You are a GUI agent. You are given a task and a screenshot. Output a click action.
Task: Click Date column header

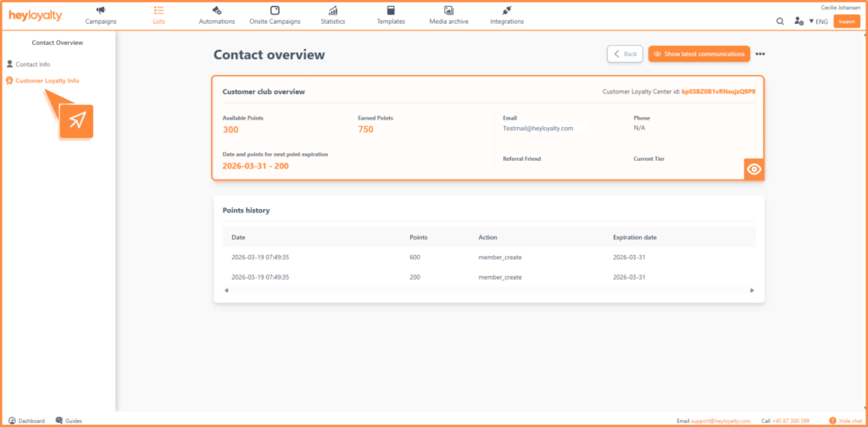point(238,237)
